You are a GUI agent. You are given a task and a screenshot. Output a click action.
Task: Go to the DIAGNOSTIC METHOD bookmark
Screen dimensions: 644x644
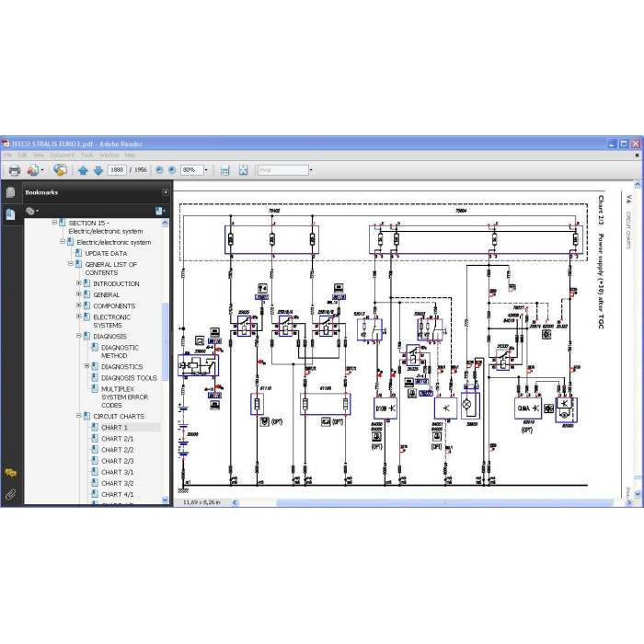pos(120,351)
